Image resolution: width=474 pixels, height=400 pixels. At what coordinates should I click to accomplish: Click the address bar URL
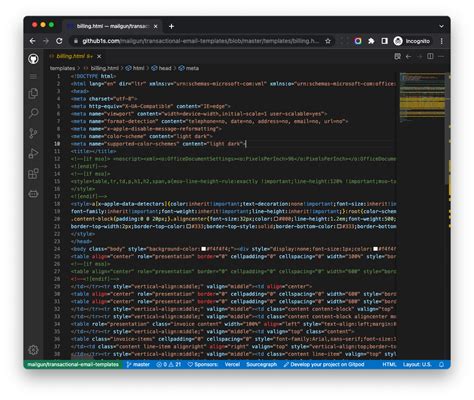[x=200, y=41]
